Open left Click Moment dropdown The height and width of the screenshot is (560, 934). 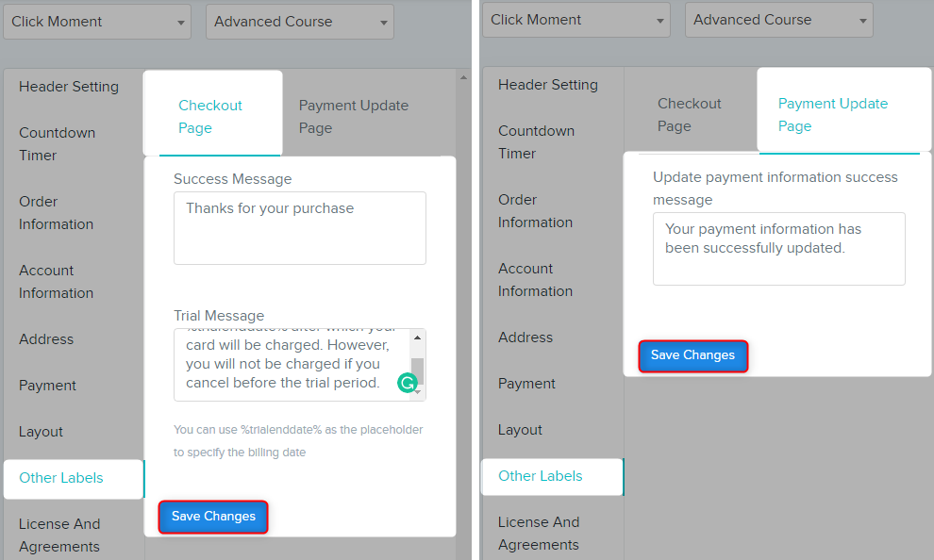pos(97,22)
